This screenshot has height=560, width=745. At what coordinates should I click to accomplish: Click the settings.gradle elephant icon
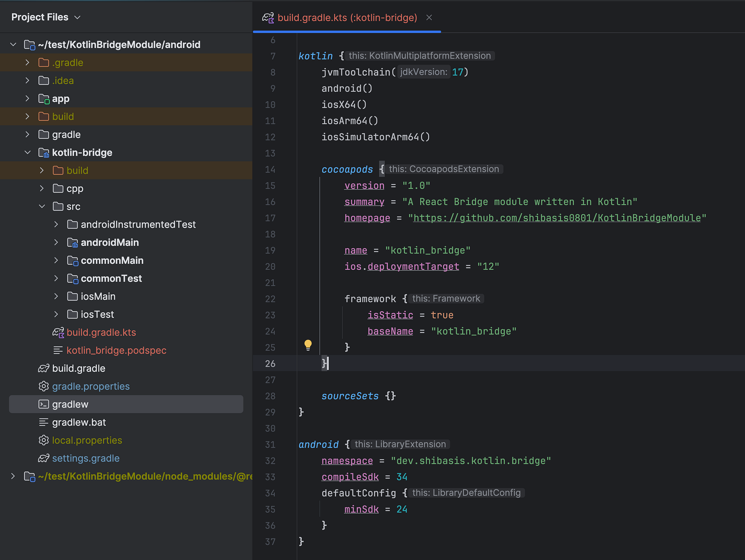(44, 458)
